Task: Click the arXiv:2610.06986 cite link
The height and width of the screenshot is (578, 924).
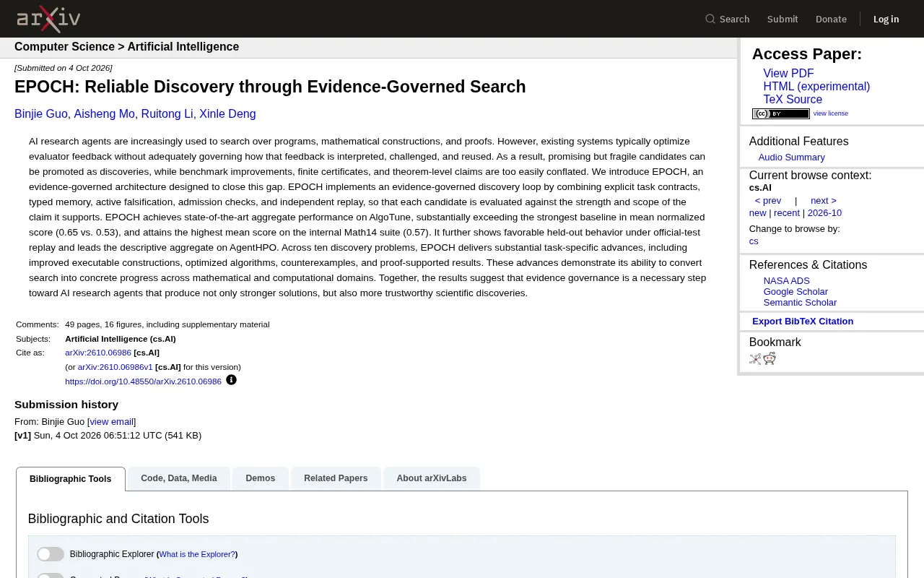Action: [98, 353]
